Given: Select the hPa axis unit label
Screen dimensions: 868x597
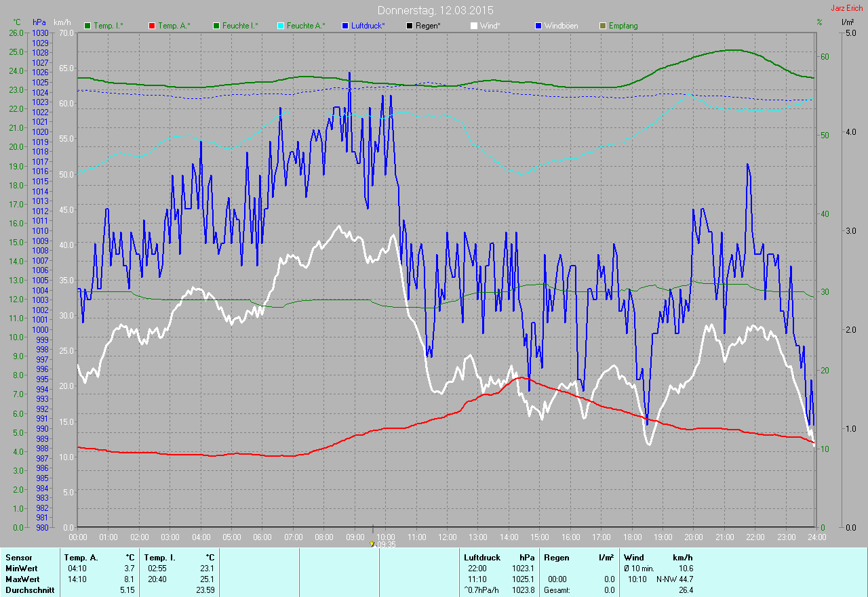Looking at the screenshot, I should click(39, 23).
